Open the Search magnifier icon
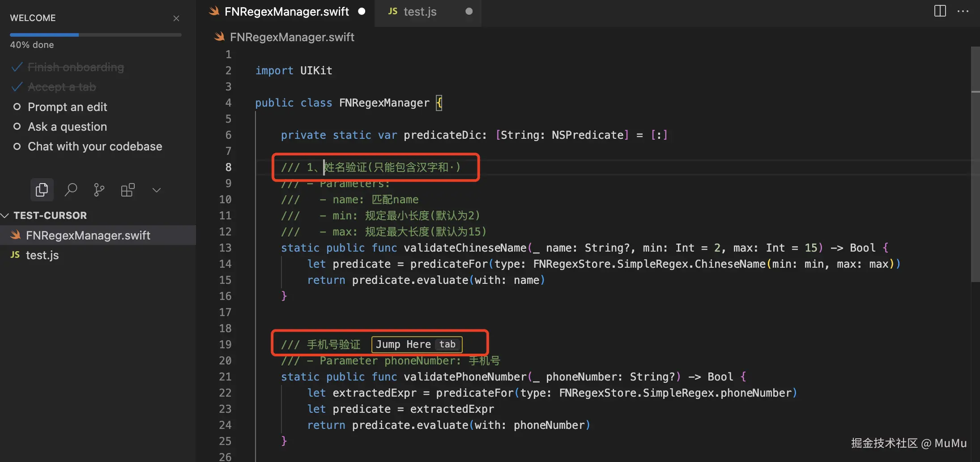The width and height of the screenshot is (980, 462). click(71, 190)
